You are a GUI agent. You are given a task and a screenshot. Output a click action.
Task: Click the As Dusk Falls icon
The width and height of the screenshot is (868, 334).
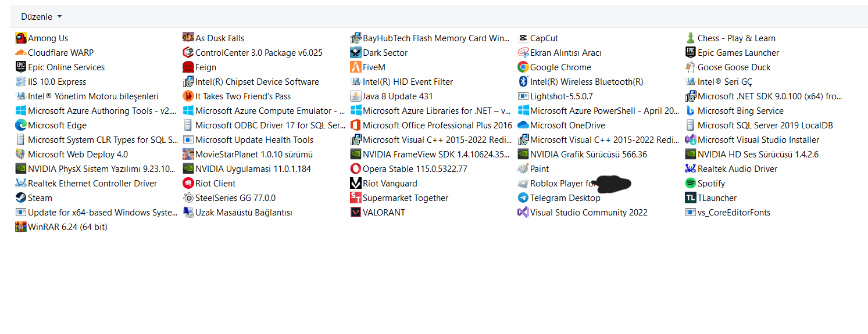click(x=188, y=38)
